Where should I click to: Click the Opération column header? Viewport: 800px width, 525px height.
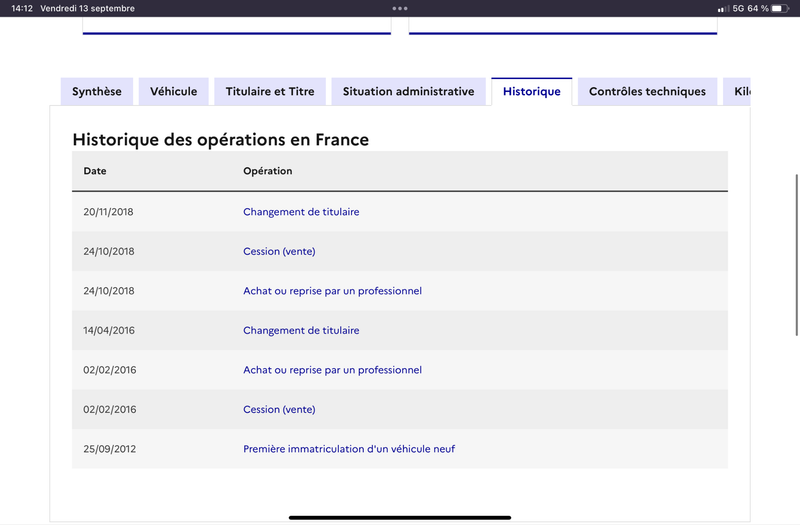267,171
